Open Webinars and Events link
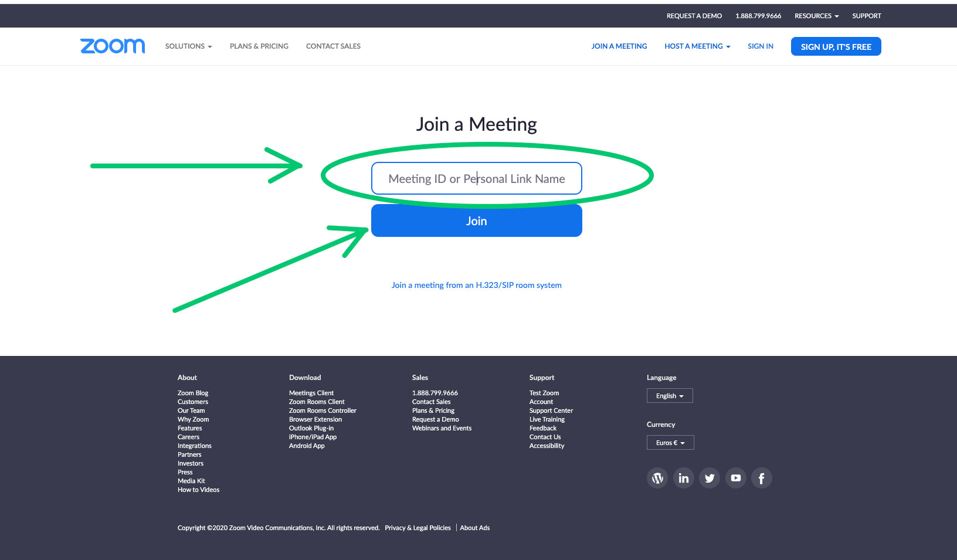Screen dimensions: 957x560 [x=442, y=428]
